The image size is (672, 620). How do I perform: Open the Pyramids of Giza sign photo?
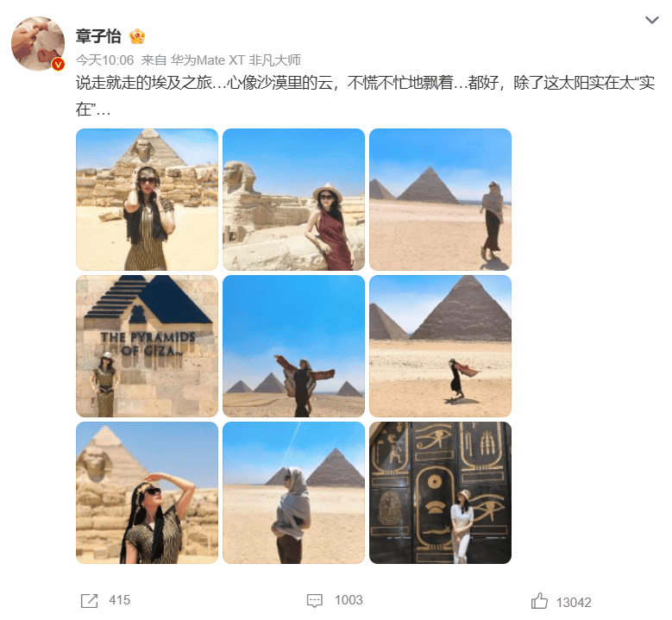(147, 346)
